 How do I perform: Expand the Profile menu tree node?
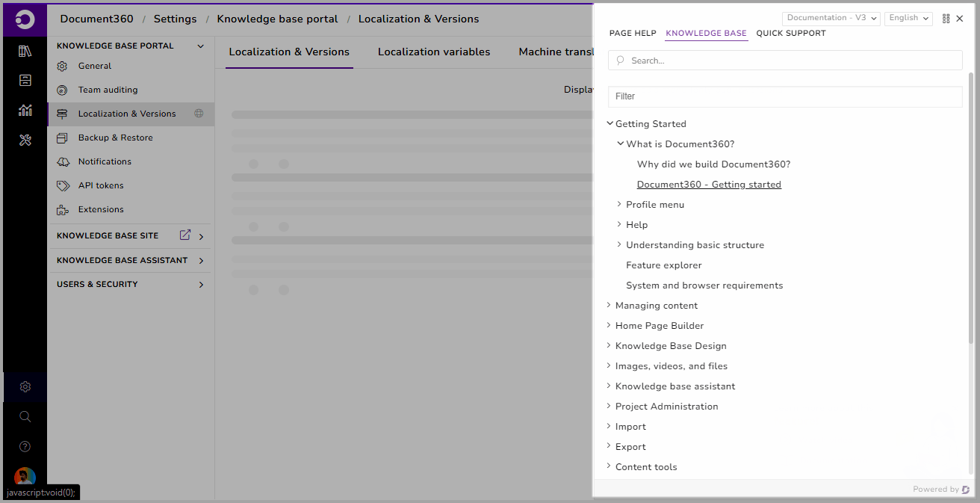coord(619,204)
